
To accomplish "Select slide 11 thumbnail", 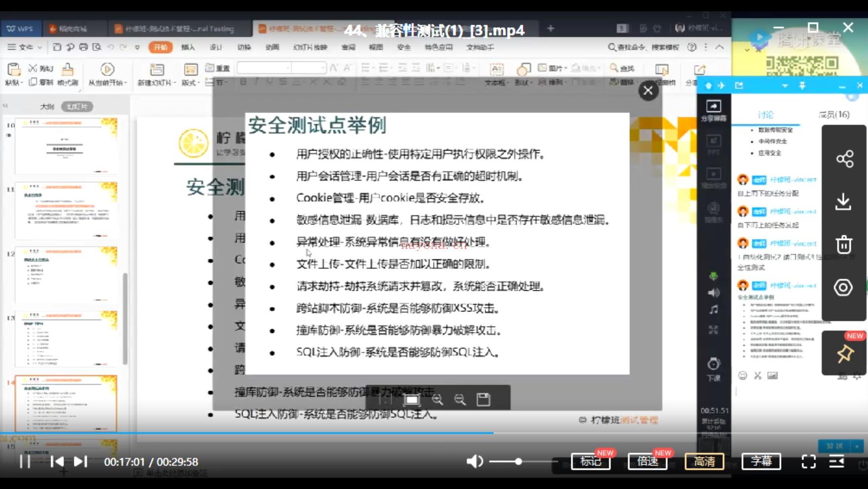I will click(66, 210).
